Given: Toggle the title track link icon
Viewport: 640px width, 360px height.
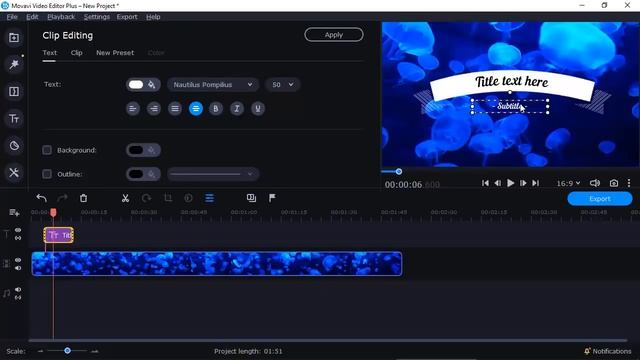Looking at the screenshot, I should [18, 238].
